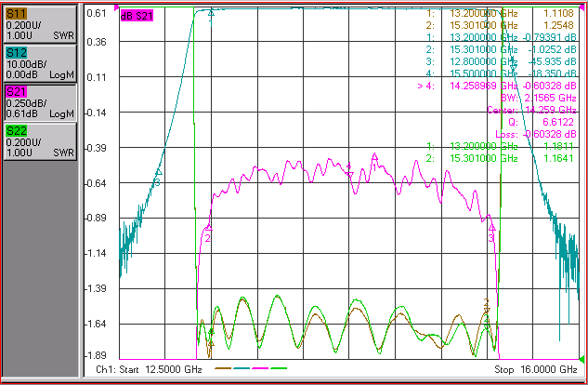Click the green reference triangle at right edge
Screen dimensions: 588x385
pyautogui.click(x=581, y=360)
